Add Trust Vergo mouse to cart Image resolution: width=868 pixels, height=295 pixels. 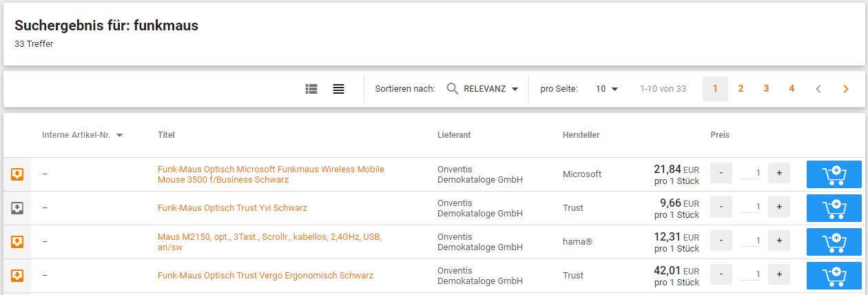(834, 276)
